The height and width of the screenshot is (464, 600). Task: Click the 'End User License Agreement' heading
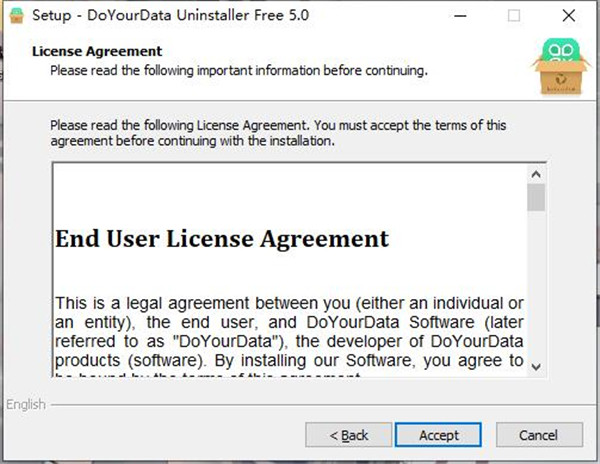point(222,239)
